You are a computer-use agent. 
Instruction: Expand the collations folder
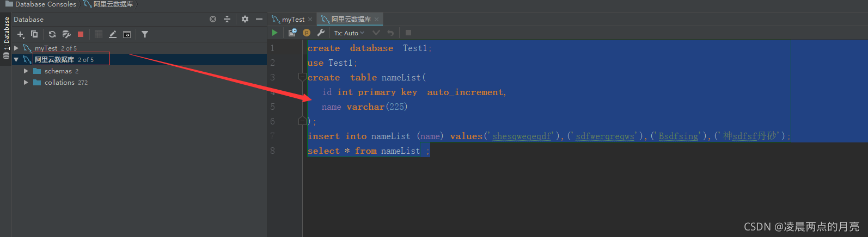point(26,83)
